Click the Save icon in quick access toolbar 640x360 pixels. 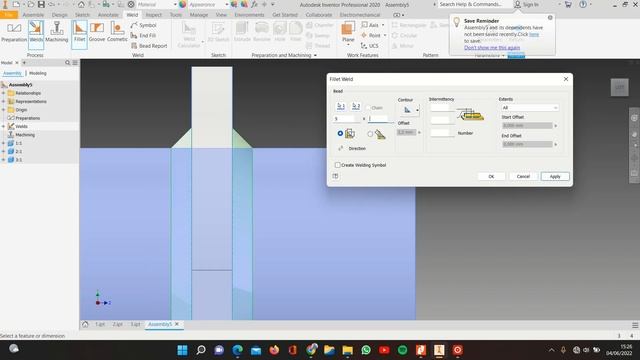pos(41,4)
